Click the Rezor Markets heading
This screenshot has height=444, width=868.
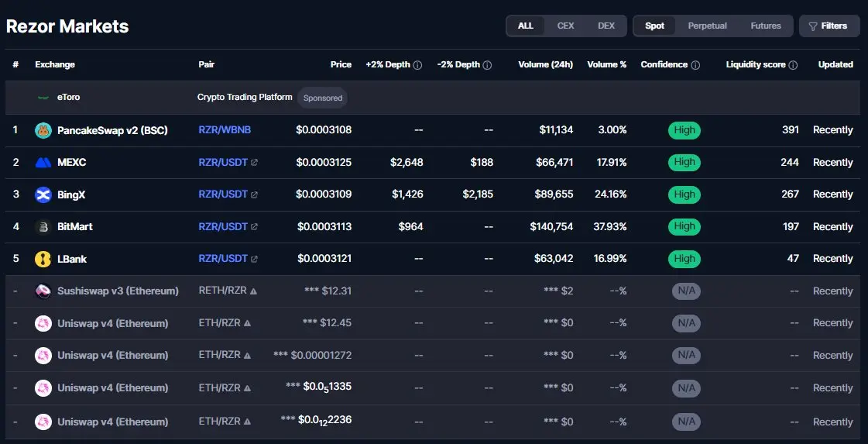click(x=67, y=26)
